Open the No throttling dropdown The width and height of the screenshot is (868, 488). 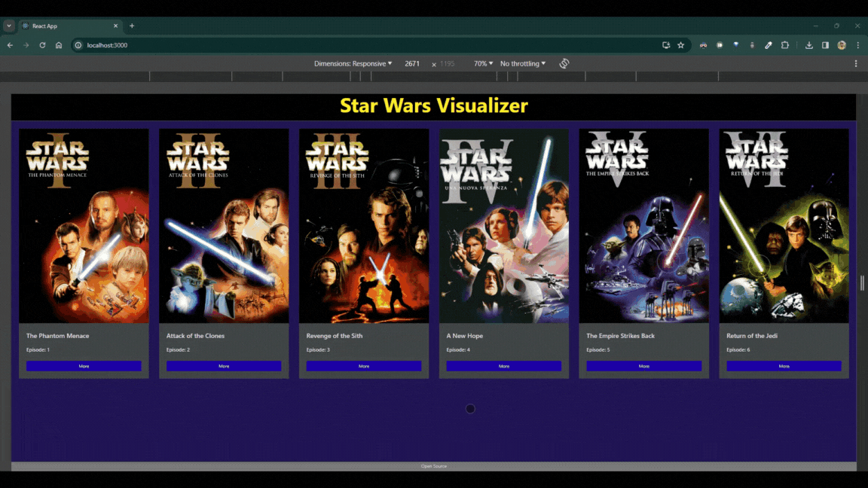pyautogui.click(x=523, y=63)
